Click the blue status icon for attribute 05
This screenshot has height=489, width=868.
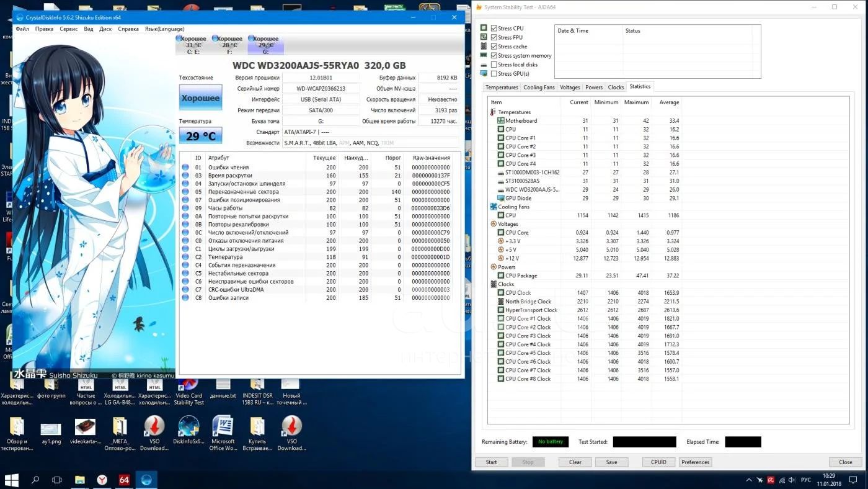pos(185,192)
